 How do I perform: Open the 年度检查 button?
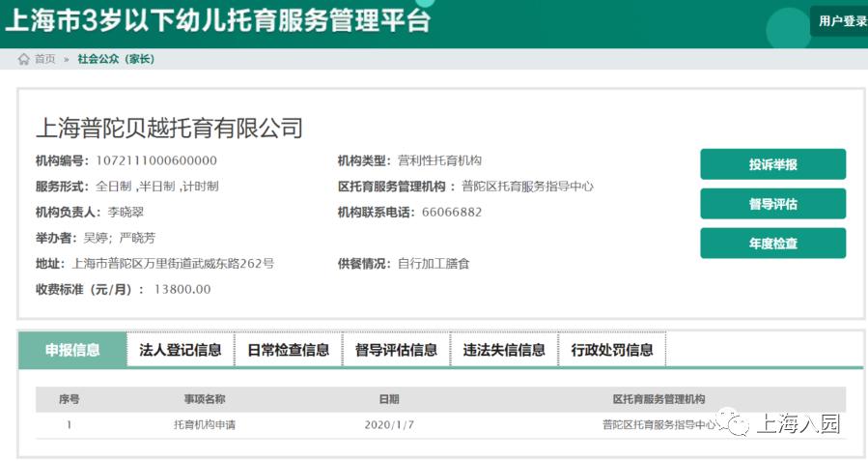click(x=772, y=244)
